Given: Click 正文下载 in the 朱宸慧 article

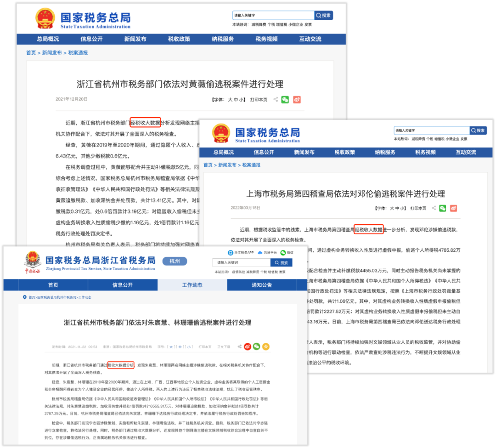Looking at the screenshot, I should (x=224, y=347).
